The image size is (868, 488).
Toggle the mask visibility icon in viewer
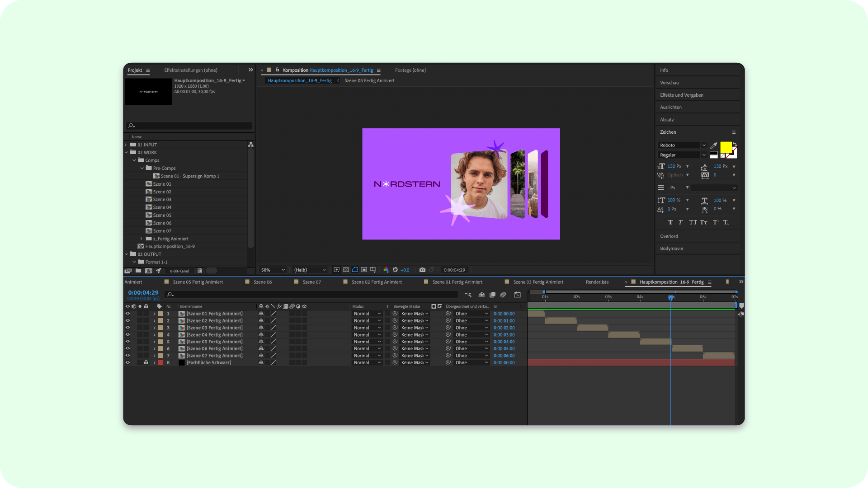(355, 270)
